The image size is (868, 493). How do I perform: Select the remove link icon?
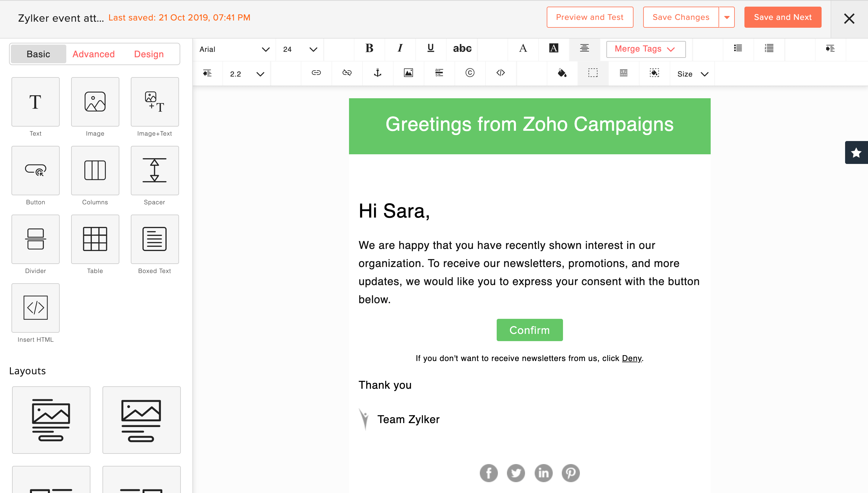(347, 73)
